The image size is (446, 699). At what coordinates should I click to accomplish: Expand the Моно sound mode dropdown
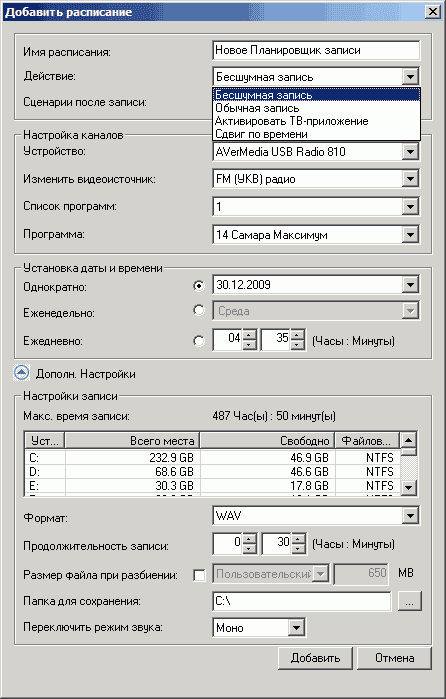click(x=296, y=628)
